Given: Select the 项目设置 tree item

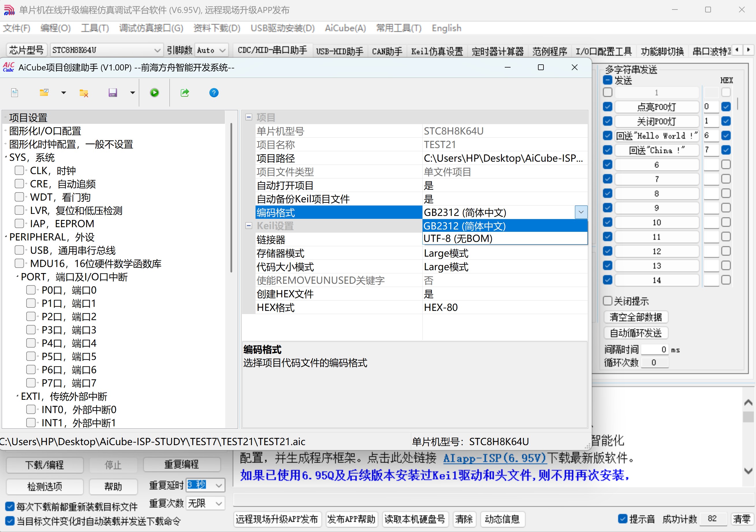Looking at the screenshot, I should coord(28,117).
